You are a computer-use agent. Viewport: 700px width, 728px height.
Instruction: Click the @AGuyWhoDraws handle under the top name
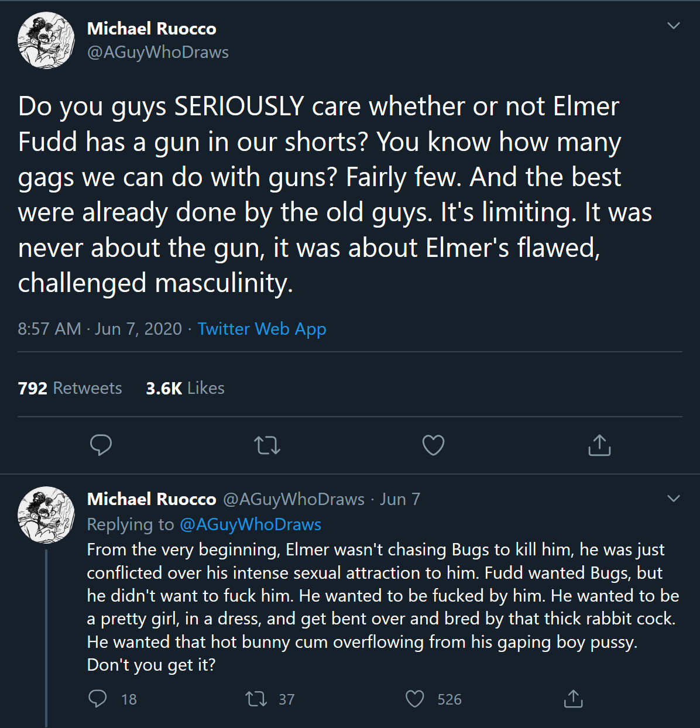158,52
